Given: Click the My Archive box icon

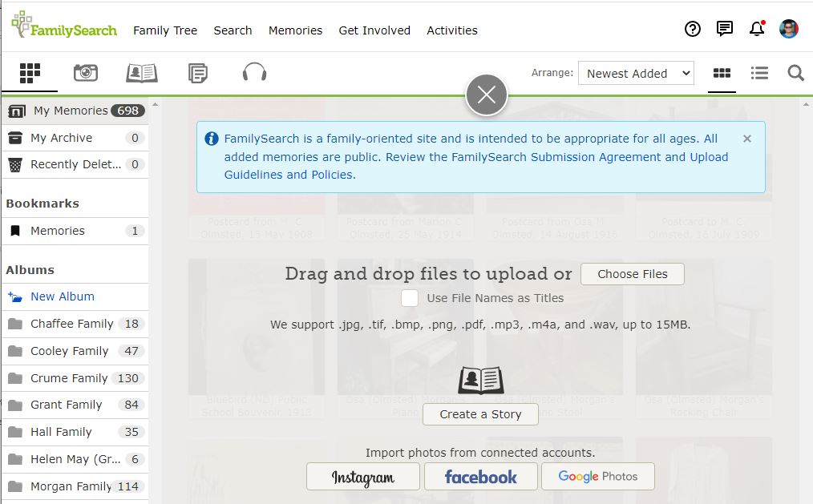Looking at the screenshot, I should (15, 138).
